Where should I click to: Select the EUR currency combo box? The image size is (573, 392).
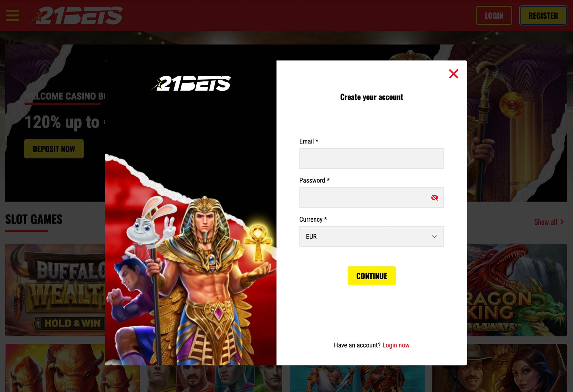click(x=372, y=237)
